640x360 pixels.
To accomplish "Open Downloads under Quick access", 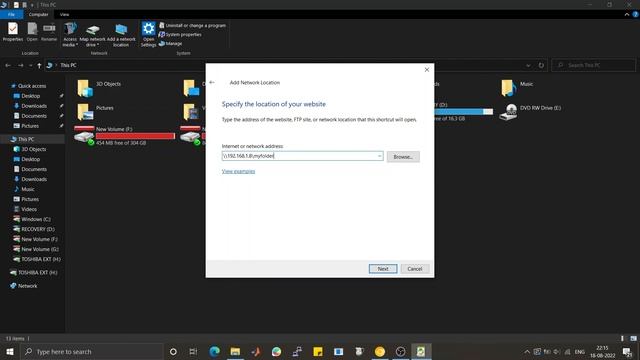I will 34,106.
